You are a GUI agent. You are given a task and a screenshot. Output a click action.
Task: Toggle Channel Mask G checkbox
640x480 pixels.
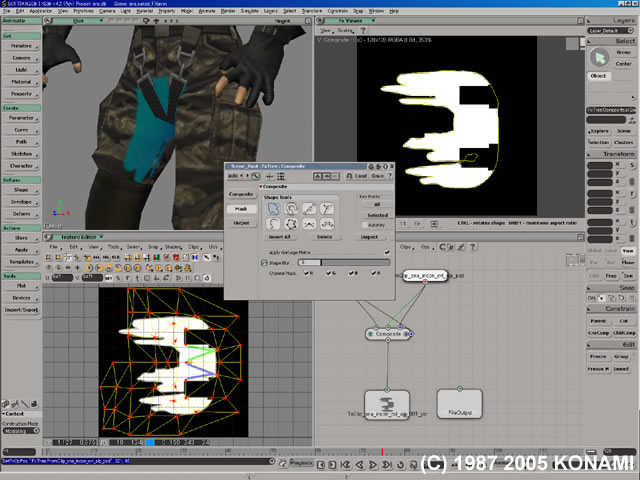[x=328, y=273]
